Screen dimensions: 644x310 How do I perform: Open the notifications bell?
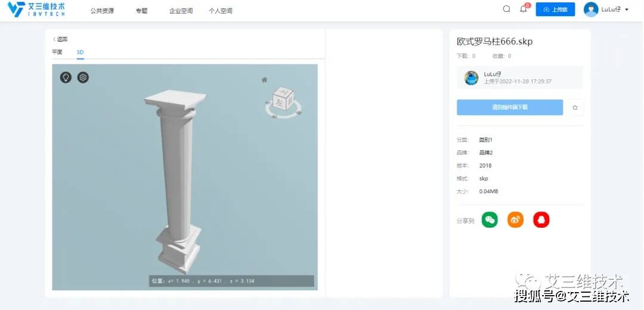coord(524,9)
